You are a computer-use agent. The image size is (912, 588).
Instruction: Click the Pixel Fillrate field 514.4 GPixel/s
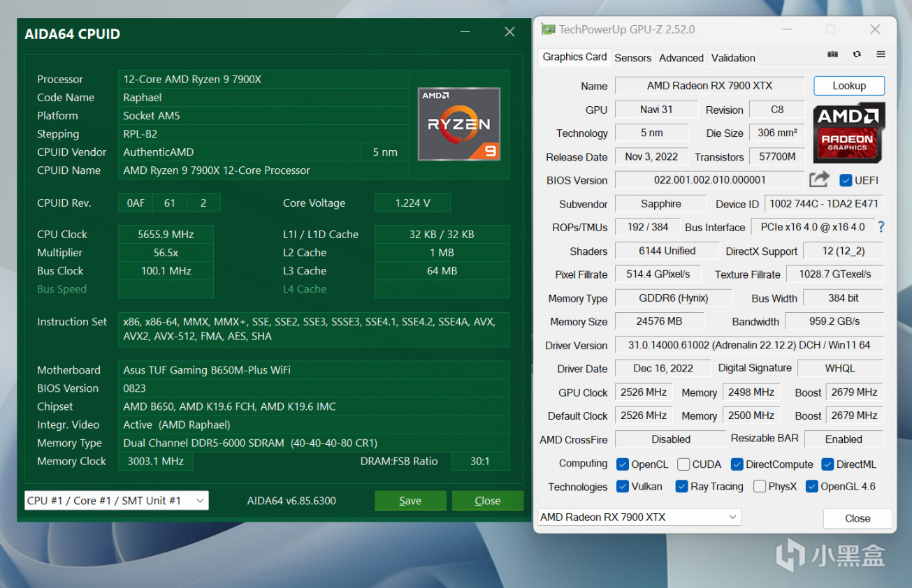[x=658, y=274]
